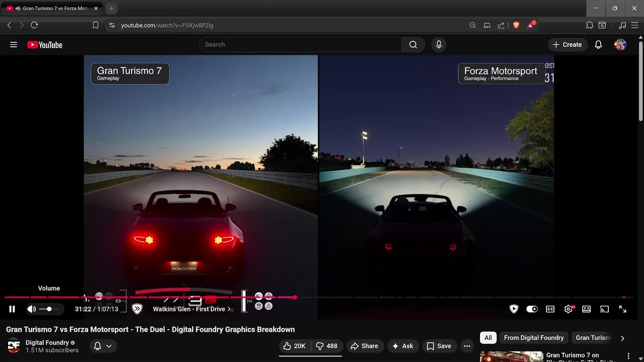
Task: Go back in browser
Action: pyautogui.click(x=9, y=25)
